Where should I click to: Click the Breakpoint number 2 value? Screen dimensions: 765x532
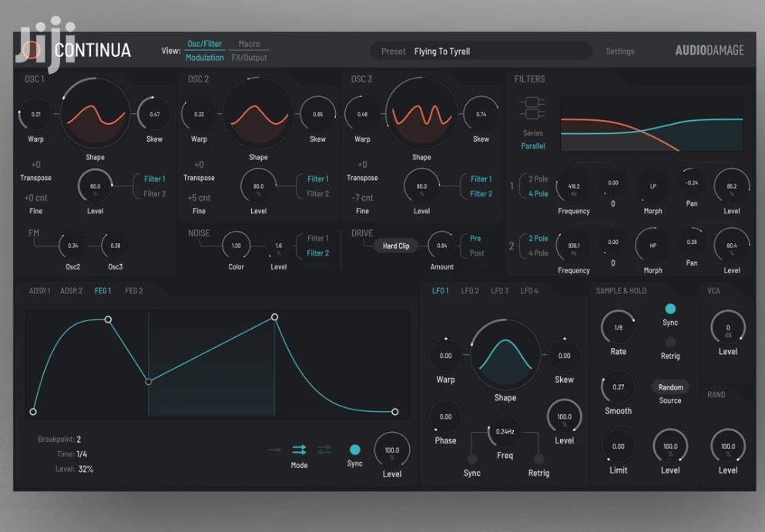(79, 440)
